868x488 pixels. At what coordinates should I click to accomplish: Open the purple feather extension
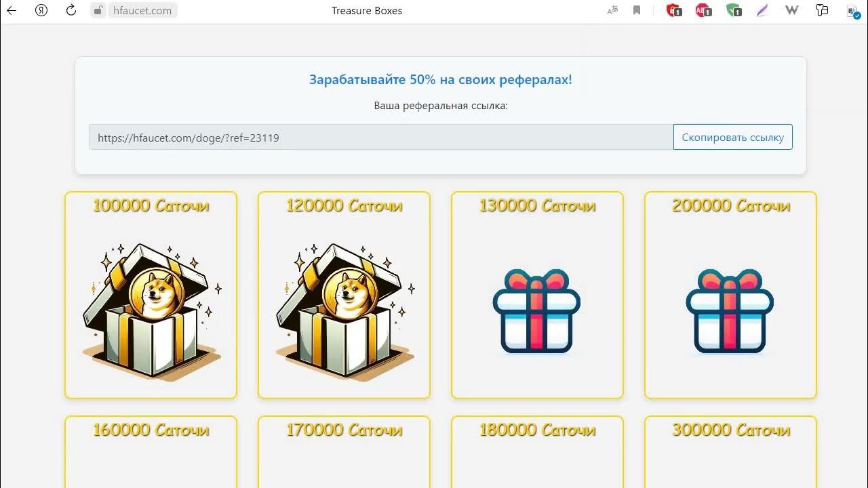point(763,10)
